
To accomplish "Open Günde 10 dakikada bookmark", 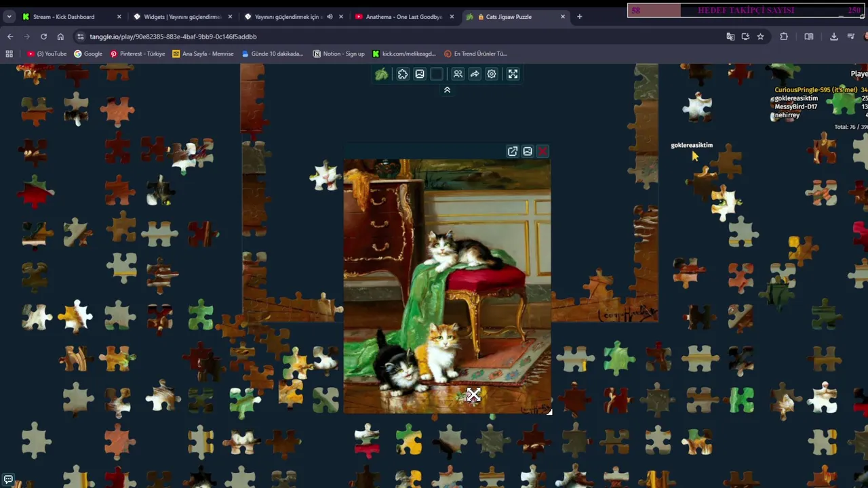I will 273,54.
